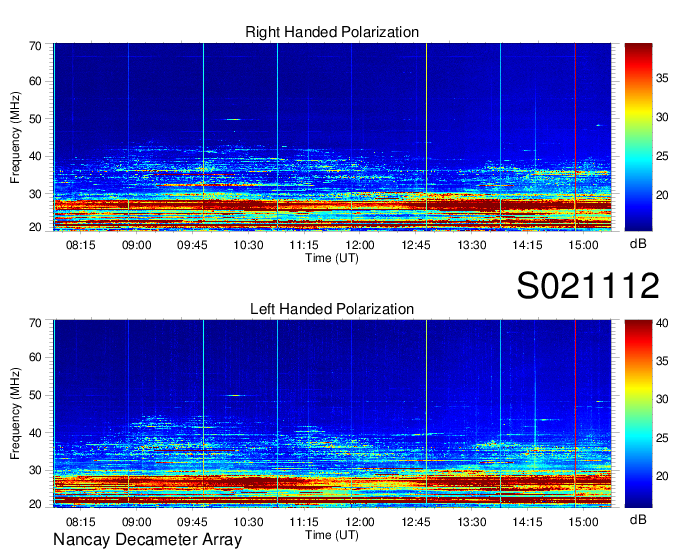Click the red vertical line in Right Handed spectrogram
Viewport: 680px width, 552px height.
point(575,137)
